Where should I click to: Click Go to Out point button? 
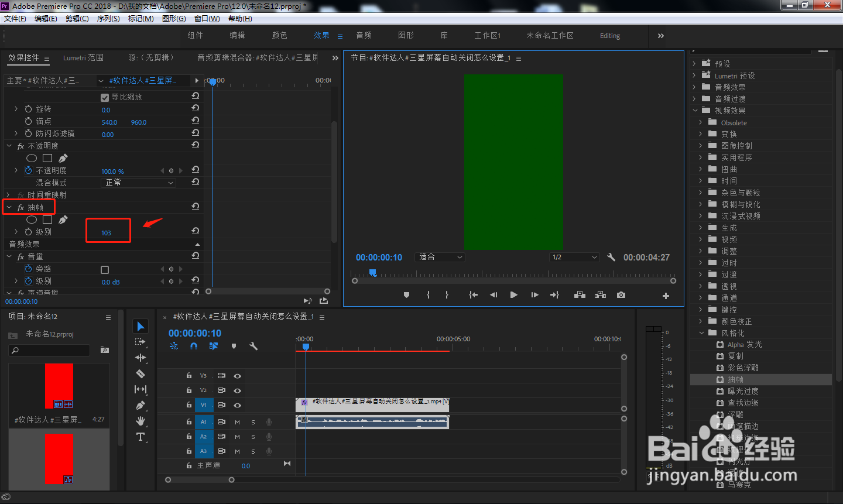pos(554,295)
